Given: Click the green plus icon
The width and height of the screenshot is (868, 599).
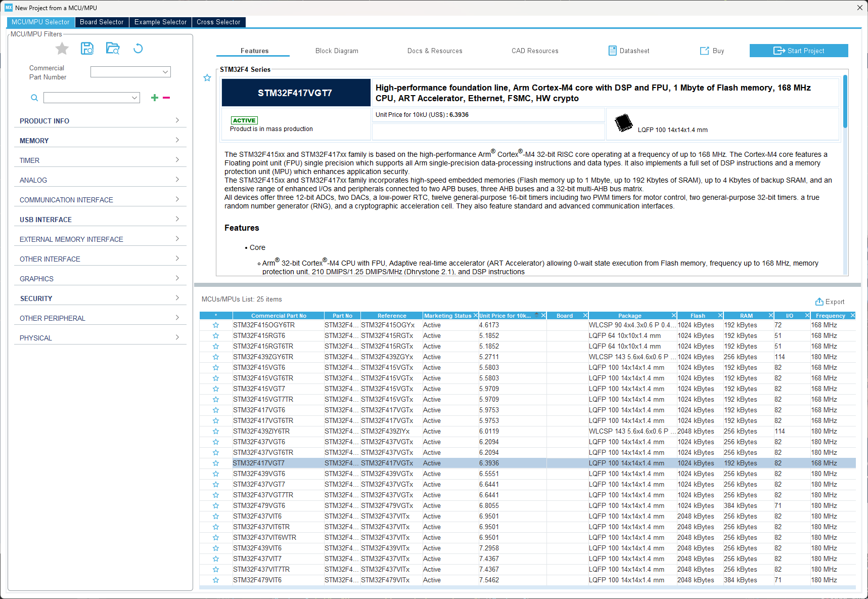Looking at the screenshot, I should coord(155,98).
